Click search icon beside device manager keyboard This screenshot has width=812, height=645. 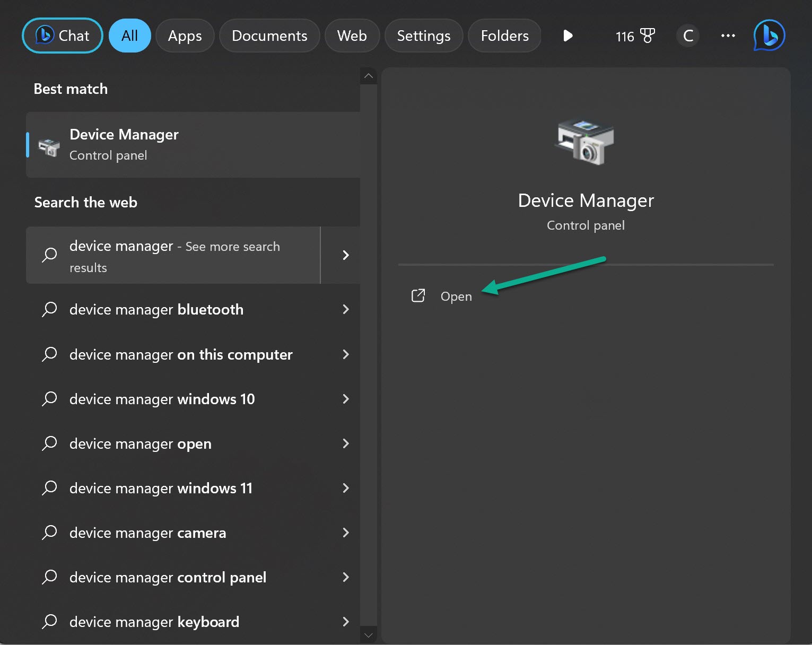(x=49, y=621)
